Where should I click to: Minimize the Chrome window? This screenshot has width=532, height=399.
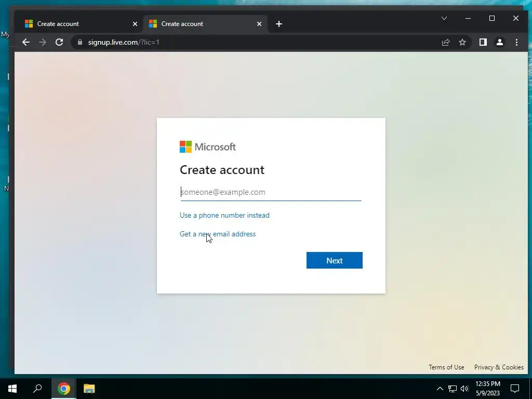pyautogui.click(x=468, y=18)
